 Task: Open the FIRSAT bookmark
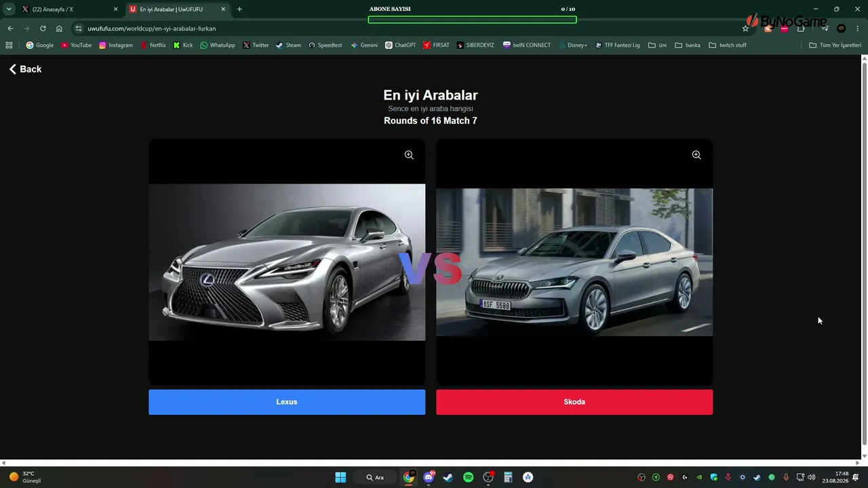pyautogui.click(x=436, y=45)
